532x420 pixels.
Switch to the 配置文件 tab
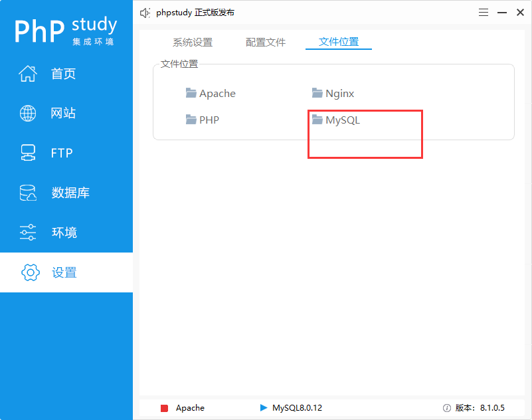click(x=265, y=41)
